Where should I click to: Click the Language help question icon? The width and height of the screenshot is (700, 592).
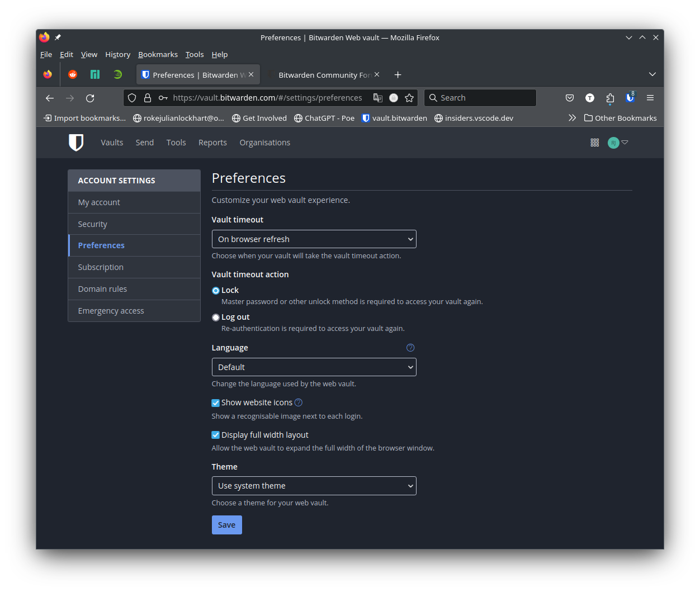pos(410,348)
